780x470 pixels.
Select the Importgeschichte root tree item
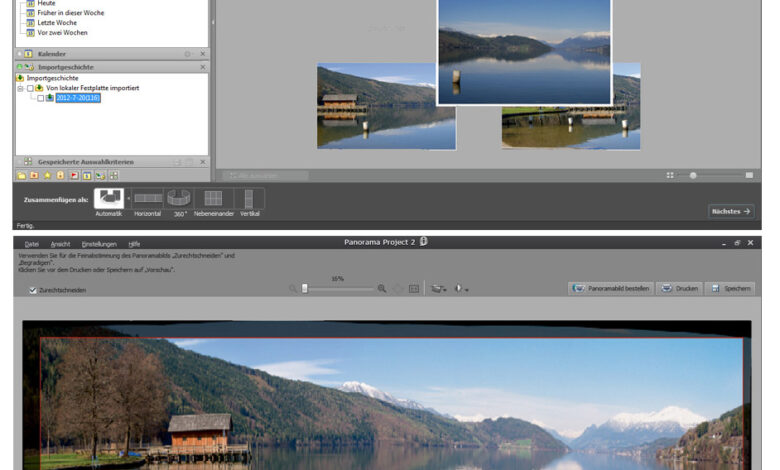pyautogui.click(x=52, y=78)
